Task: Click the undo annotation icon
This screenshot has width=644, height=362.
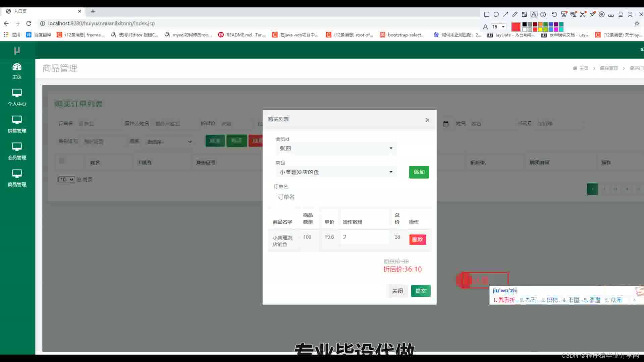Action: pos(554,14)
